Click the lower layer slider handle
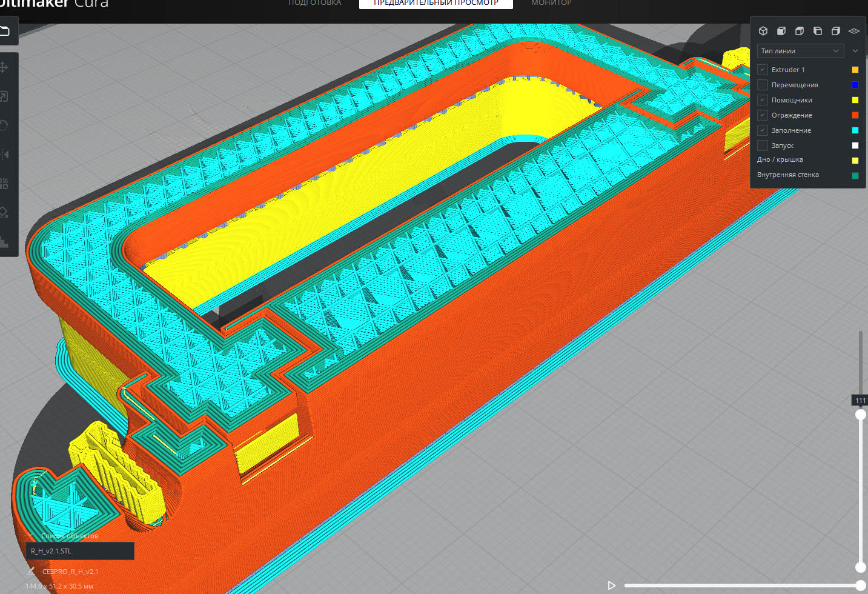The image size is (868, 594). [861, 567]
